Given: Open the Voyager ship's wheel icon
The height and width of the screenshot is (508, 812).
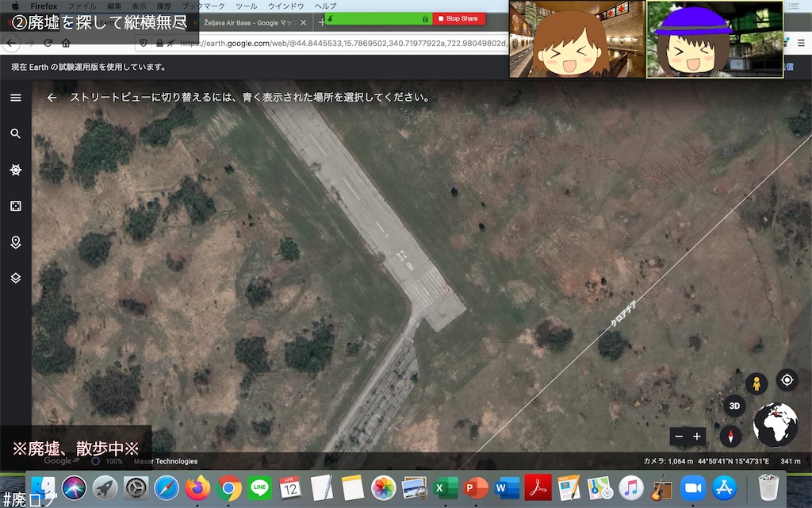Looking at the screenshot, I should tap(16, 170).
